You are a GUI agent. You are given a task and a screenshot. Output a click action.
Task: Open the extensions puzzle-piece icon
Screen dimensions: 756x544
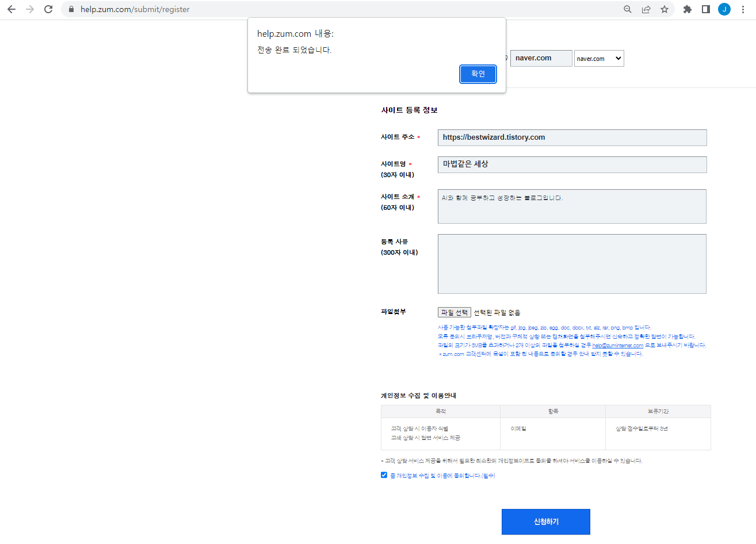coord(687,9)
